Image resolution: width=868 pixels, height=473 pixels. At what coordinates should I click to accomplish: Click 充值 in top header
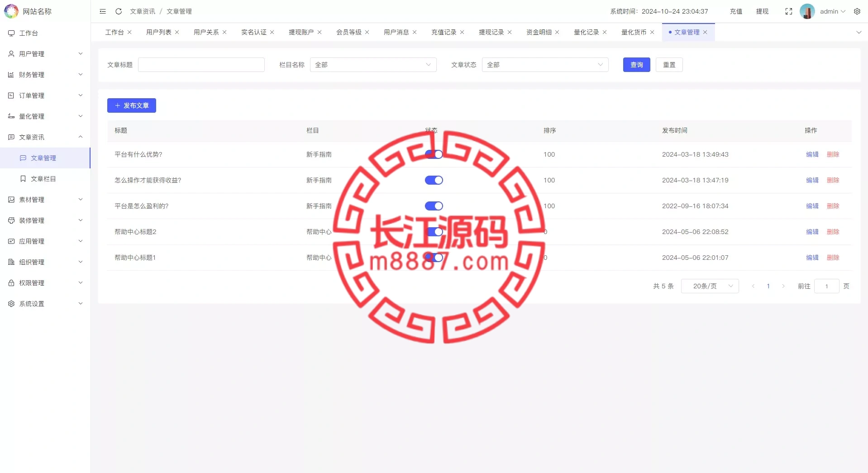pyautogui.click(x=736, y=11)
